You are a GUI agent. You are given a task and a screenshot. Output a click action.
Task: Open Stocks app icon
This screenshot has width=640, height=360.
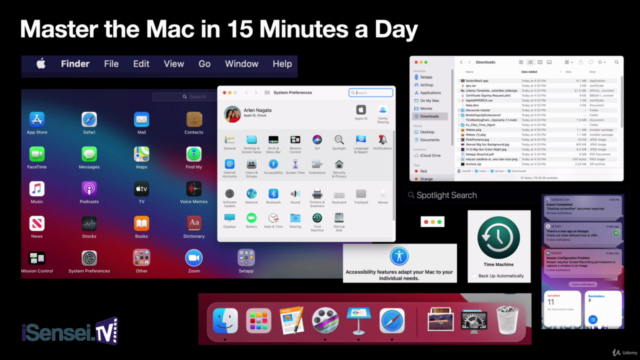(89, 224)
